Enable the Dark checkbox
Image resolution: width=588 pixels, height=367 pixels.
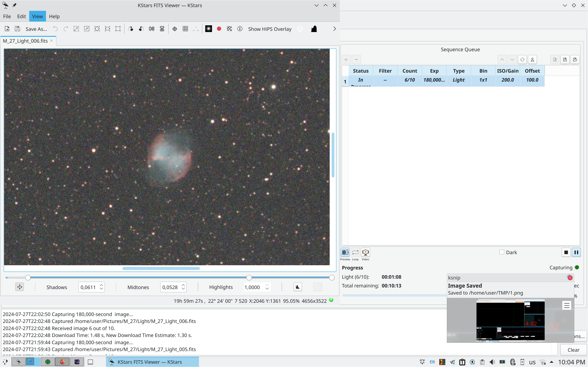point(501,252)
